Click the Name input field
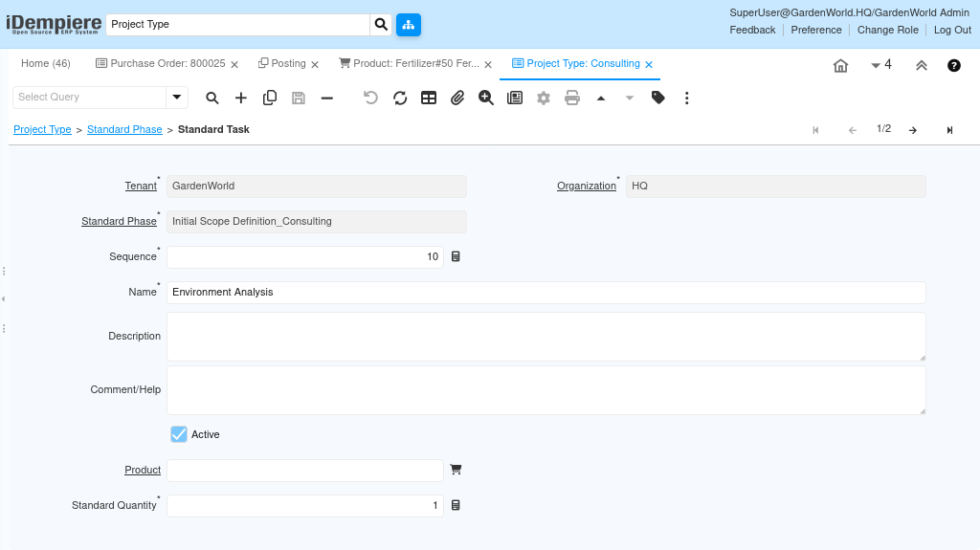980x550 pixels. tap(546, 292)
